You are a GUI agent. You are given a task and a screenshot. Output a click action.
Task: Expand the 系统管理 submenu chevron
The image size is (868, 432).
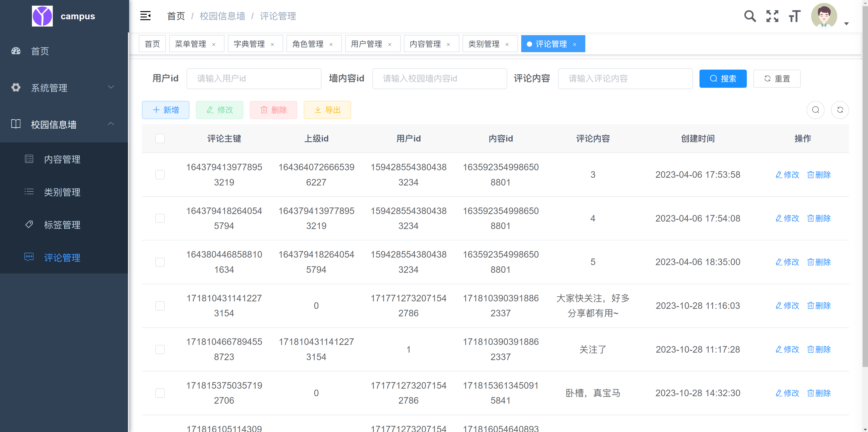point(111,87)
